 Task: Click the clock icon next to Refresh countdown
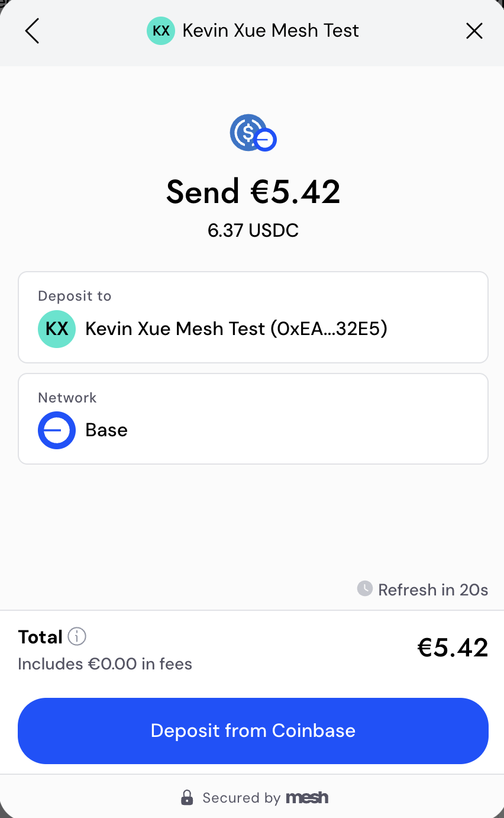pyautogui.click(x=365, y=589)
